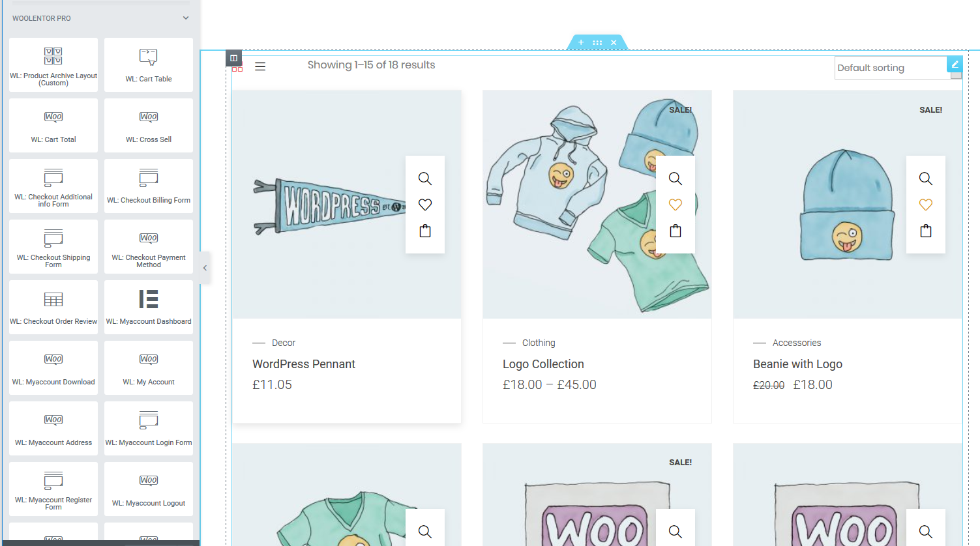Quick view the second-row t-shirt product
The width and height of the screenshot is (980, 546).
pyautogui.click(x=425, y=532)
